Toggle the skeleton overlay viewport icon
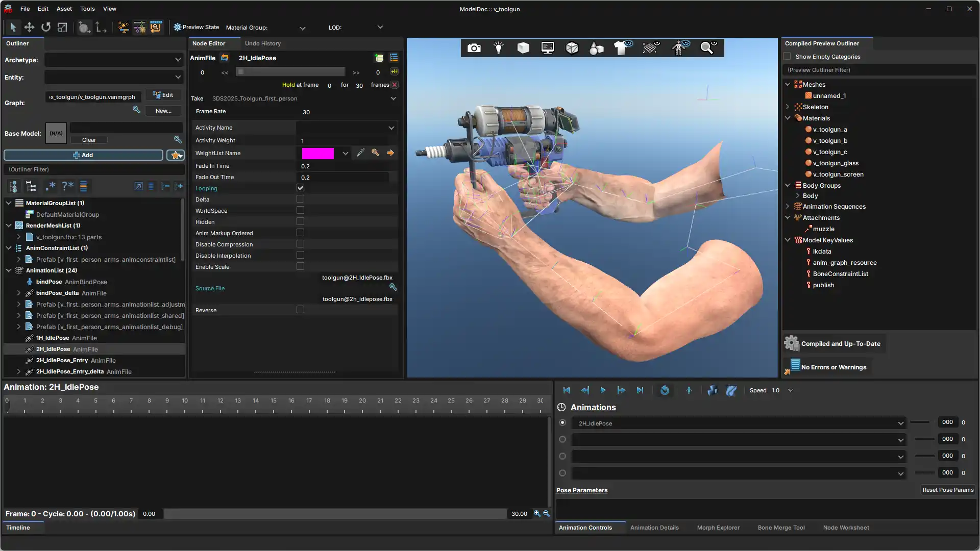Image resolution: width=980 pixels, height=551 pixels. pos(679,47)
